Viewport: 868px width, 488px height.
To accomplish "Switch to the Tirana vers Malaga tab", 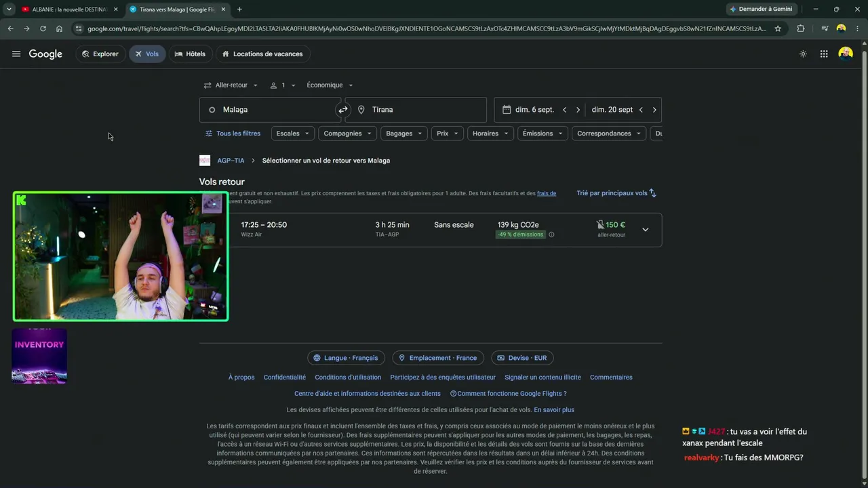I will [x=178, y=9].
